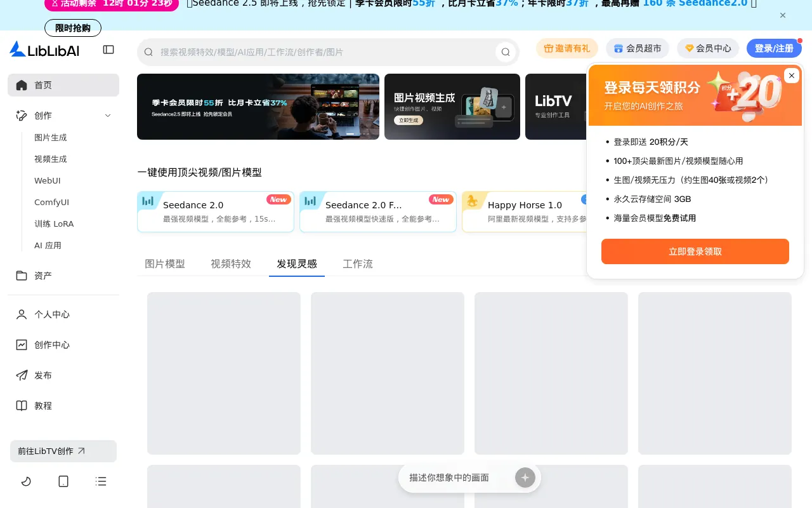This screenshot has height=508, width=812.
Task: Open 会员中心
Action: pos(708,48)
